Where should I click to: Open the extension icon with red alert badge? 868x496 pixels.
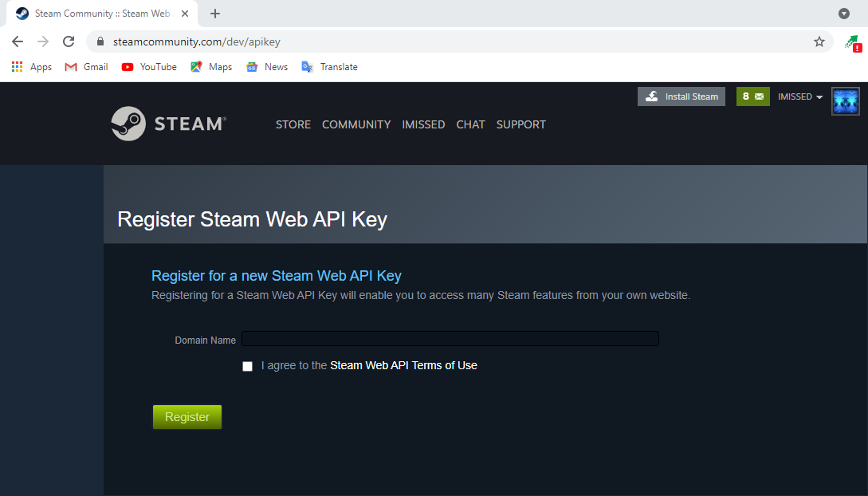click(853, 42)
